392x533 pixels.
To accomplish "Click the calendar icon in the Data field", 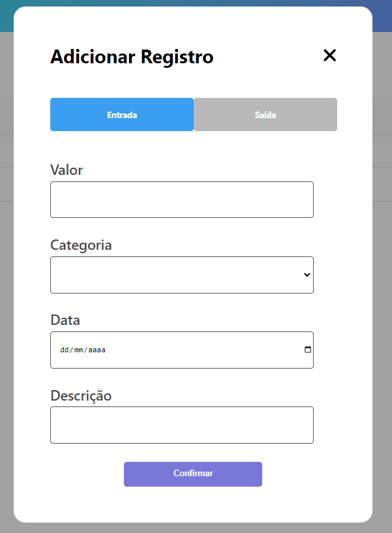I will [x=307, y=350].
